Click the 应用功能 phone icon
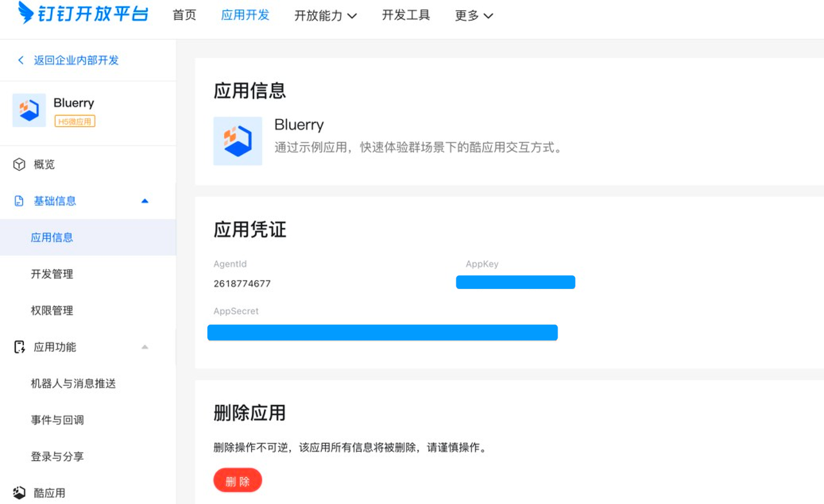 click(19, 347)
